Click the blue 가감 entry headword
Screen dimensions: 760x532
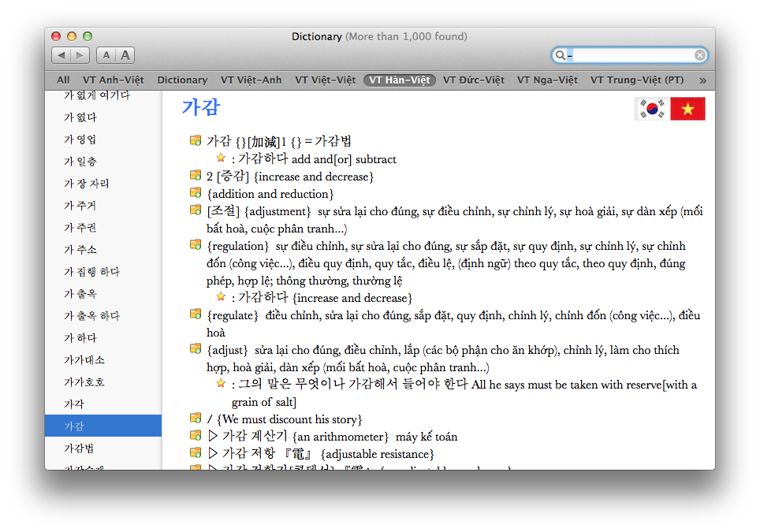(201, 107)
